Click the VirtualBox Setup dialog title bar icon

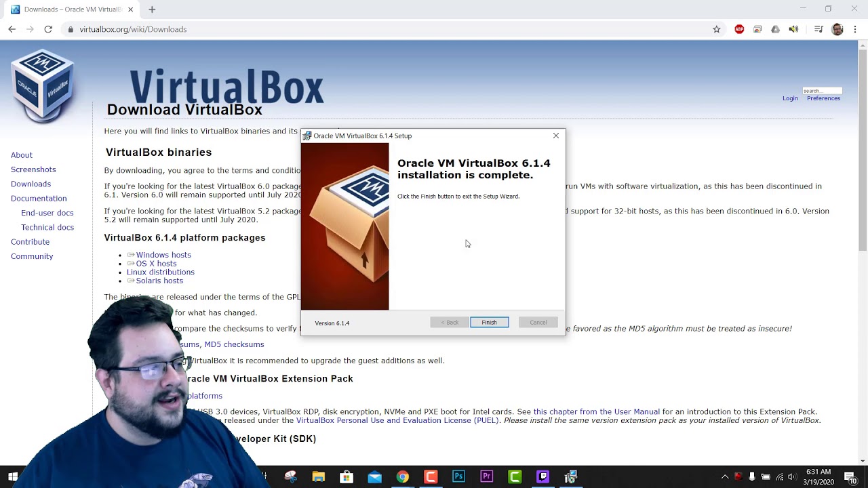coord(307,136)
